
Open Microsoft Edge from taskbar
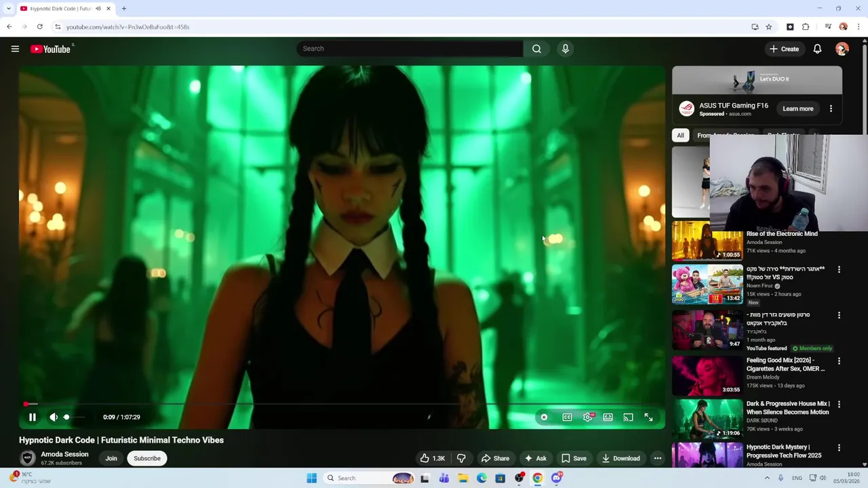tap(481, 478)
